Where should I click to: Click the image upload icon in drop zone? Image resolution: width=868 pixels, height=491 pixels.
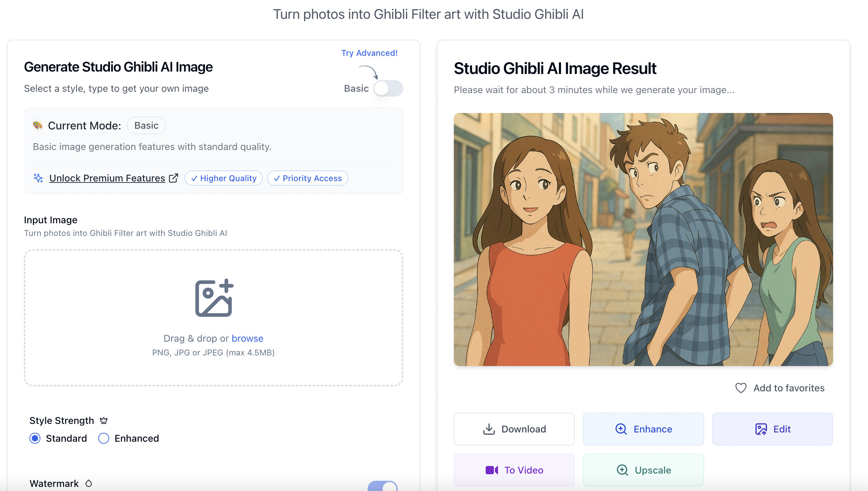tap(214, 298)
